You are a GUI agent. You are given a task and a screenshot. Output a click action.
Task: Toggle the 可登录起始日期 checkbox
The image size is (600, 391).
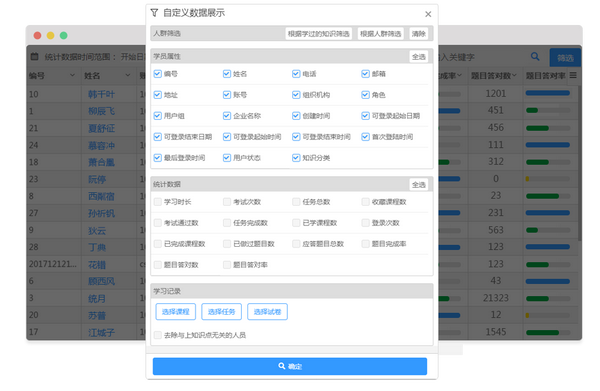pos(365,116)
